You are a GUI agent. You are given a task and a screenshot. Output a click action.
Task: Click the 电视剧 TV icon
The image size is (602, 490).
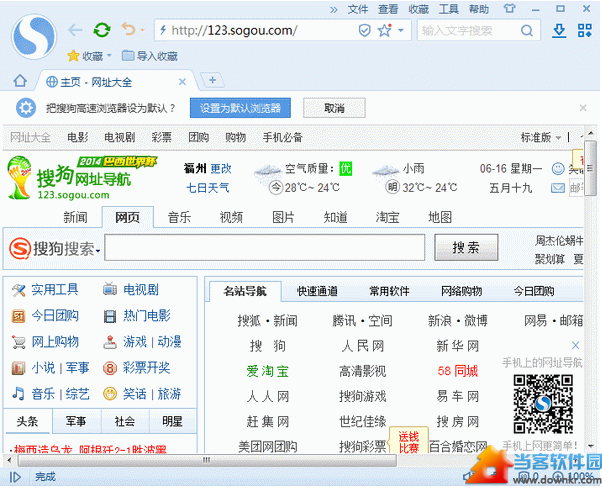(110, 289)
